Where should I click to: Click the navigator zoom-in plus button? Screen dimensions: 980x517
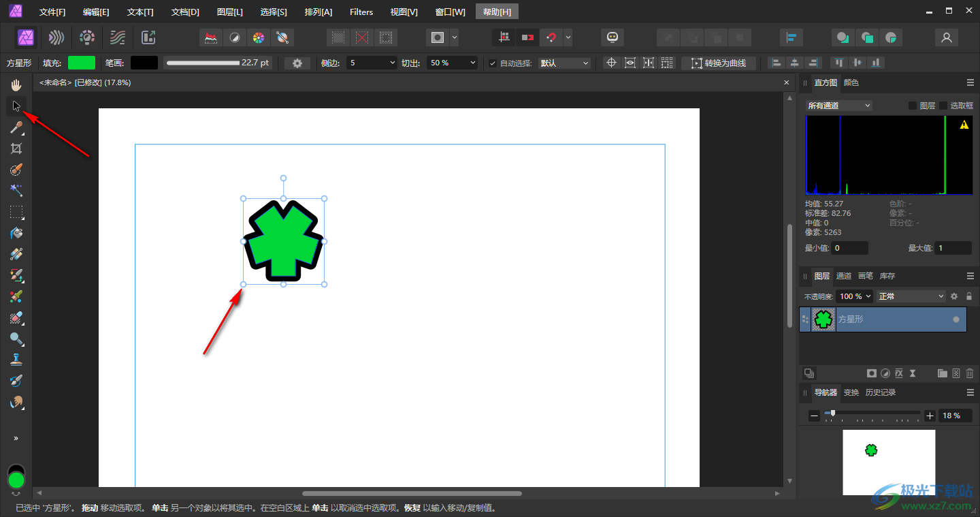[x=930, y=416]
